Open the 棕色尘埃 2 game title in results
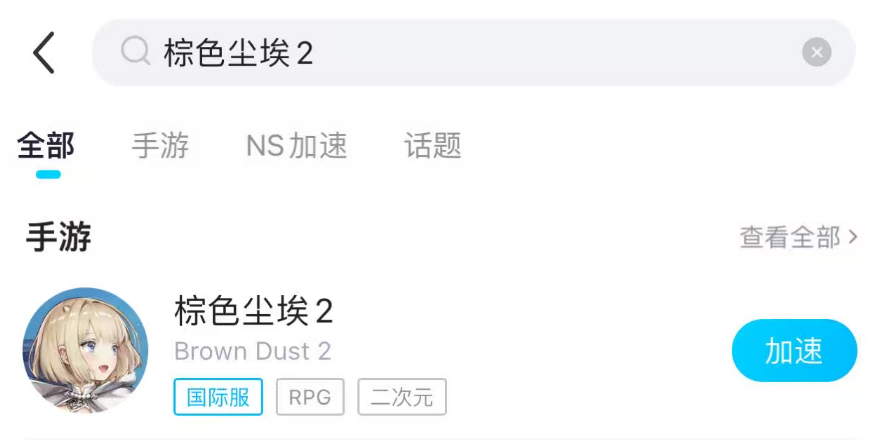This screenshot has width=882, height=444. tap(253, 311)
